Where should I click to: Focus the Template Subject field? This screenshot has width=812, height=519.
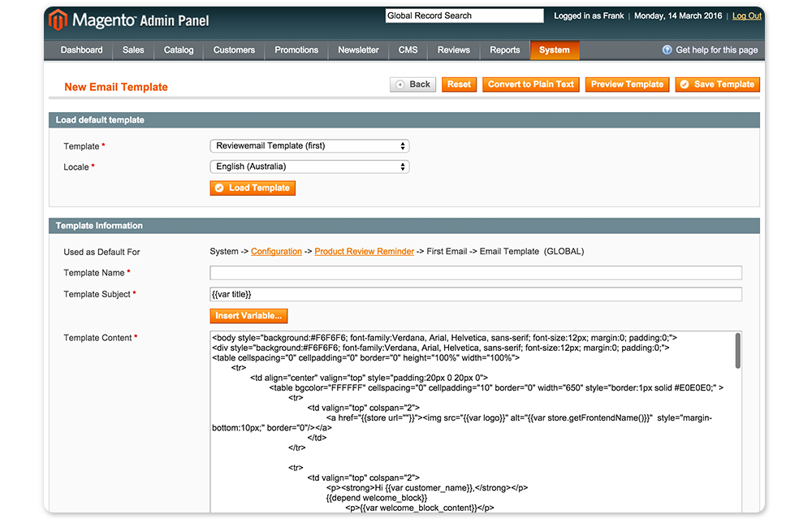pyautogui.click(x=476, y=294)
